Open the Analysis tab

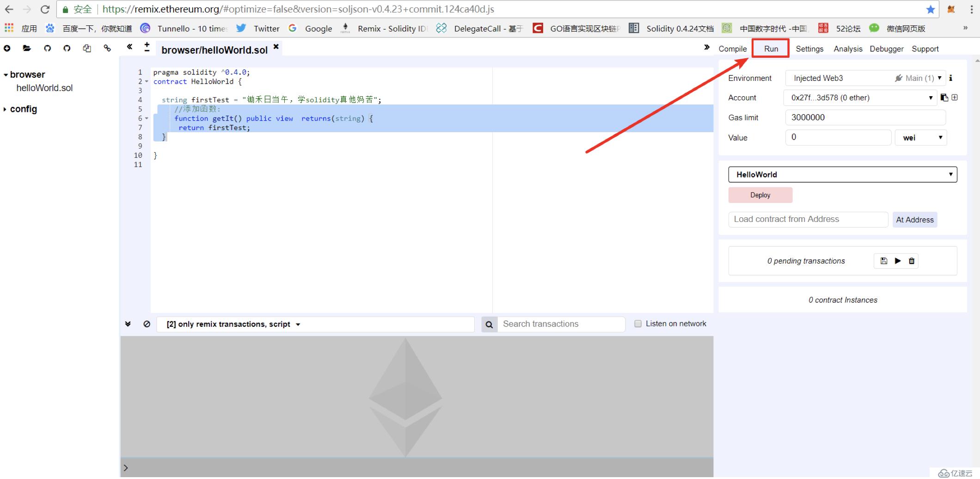848,49
